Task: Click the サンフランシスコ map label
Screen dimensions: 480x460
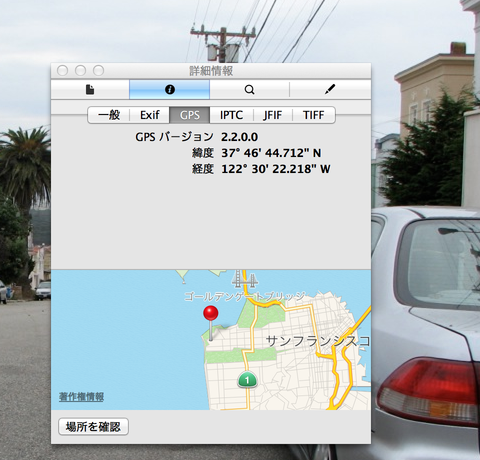Action: [x=318, y=341]
